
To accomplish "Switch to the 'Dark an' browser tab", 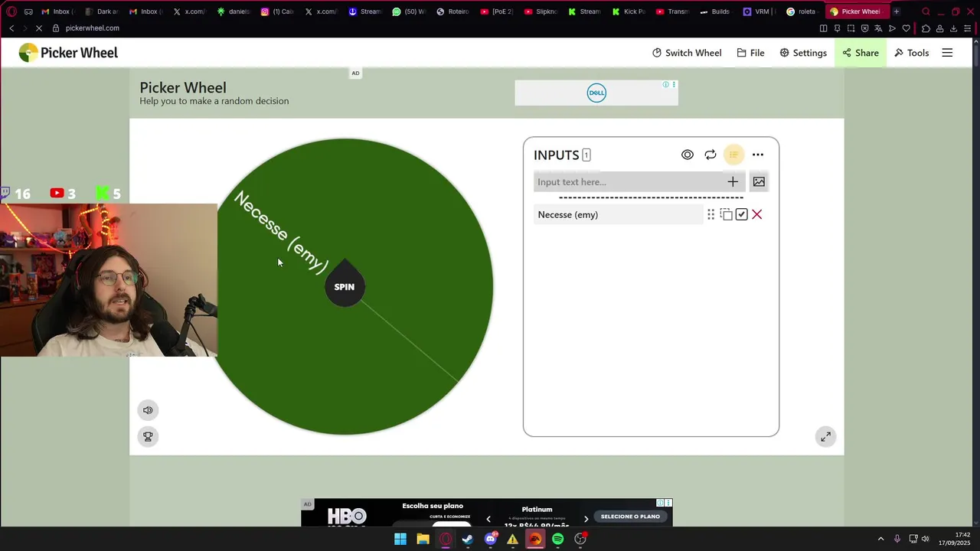I will tap(102, 11).
